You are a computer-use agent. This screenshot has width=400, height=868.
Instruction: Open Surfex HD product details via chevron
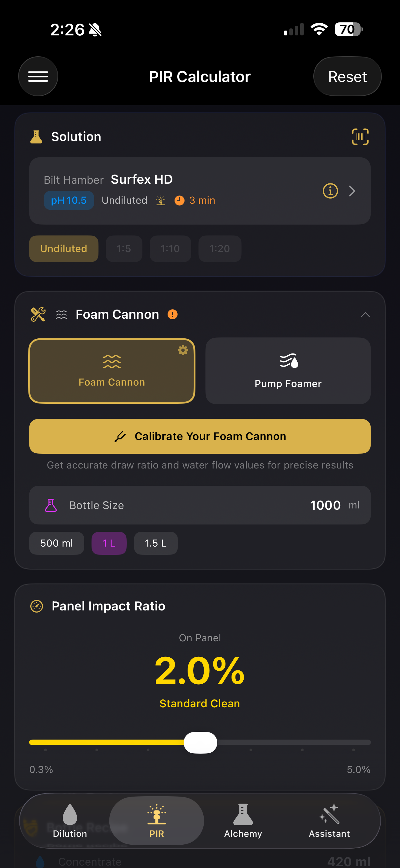click(352, 191)
